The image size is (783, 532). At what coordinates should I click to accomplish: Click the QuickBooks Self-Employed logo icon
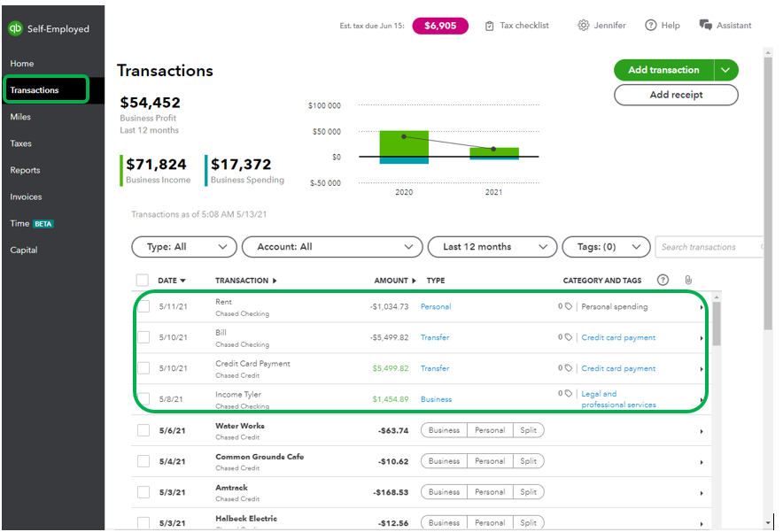pyautogui.click(x=15, y=28)
